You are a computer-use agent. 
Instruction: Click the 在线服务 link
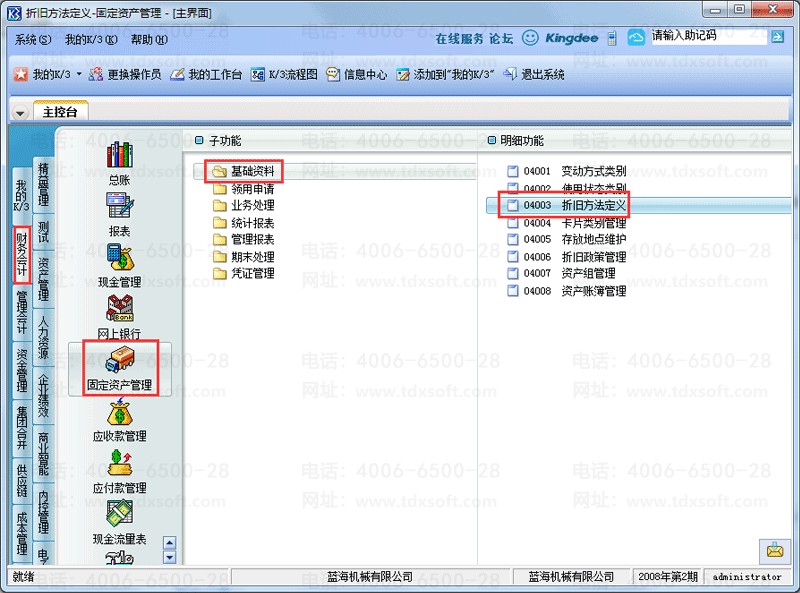coord(459,39)
